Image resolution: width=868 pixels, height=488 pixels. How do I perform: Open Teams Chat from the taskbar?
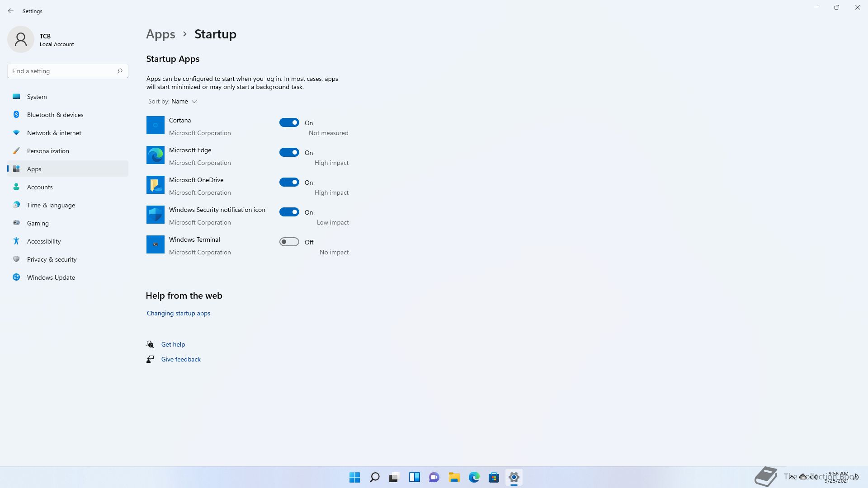coord(434,477)
